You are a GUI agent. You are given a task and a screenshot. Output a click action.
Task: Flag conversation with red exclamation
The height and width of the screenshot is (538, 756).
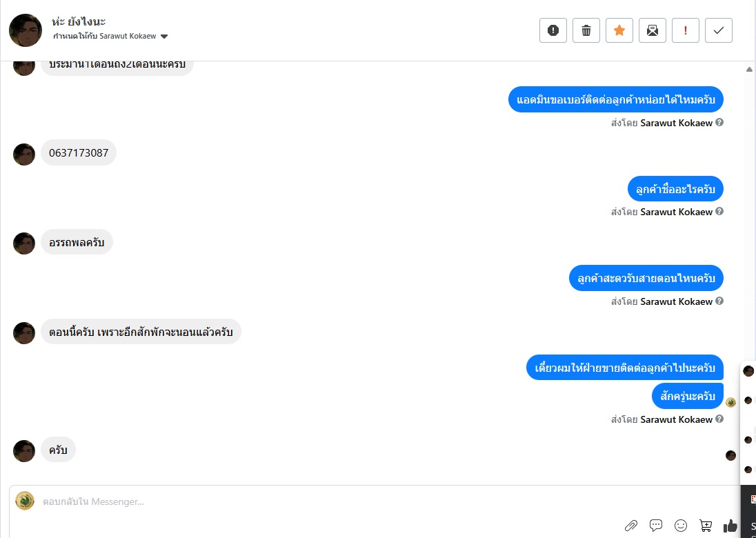pos(686,30)
